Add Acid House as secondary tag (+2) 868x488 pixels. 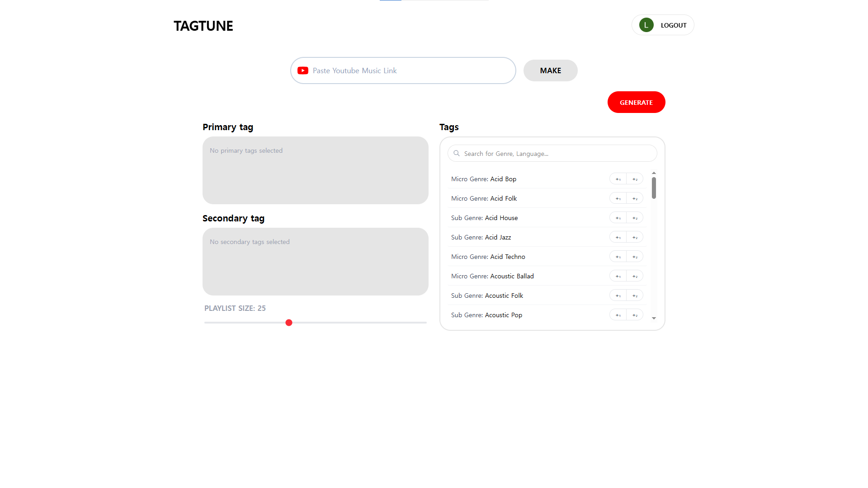(635, 218)
